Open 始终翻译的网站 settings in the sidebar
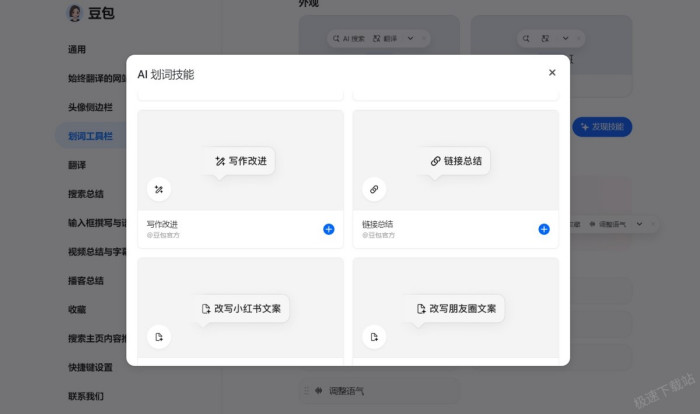Image resolution: width=700 pixels, height=414 pixels. [x=97, y=78]
